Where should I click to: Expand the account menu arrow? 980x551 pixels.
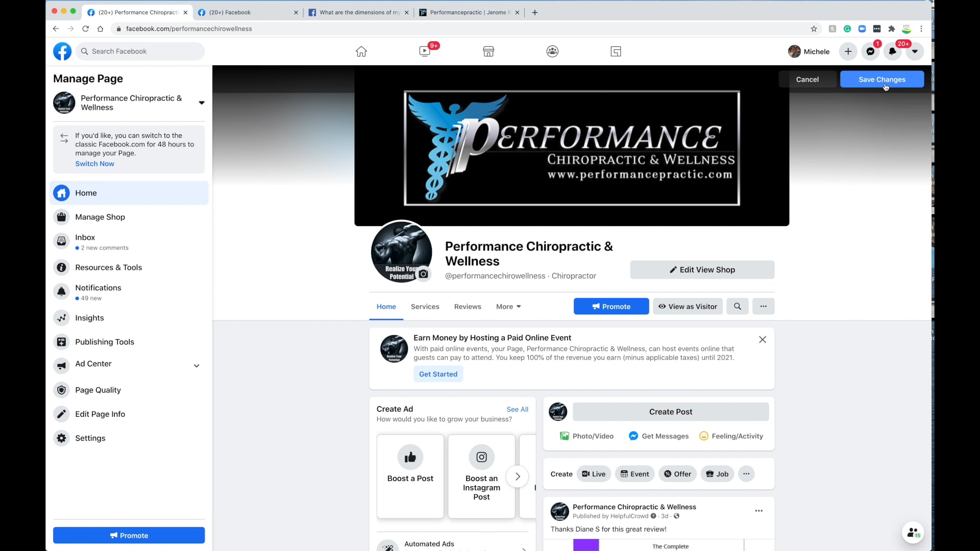pyautogui.click(x=915, y=52)
